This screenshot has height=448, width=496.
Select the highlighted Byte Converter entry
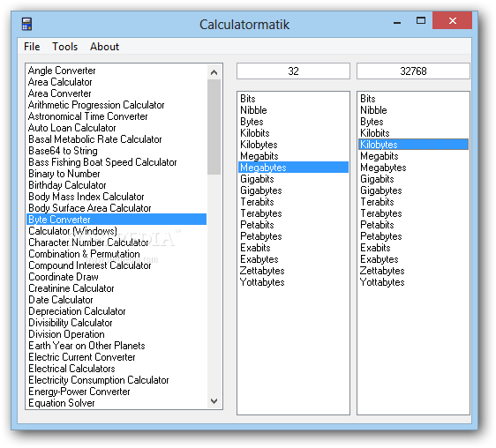(x=116, y=220)
